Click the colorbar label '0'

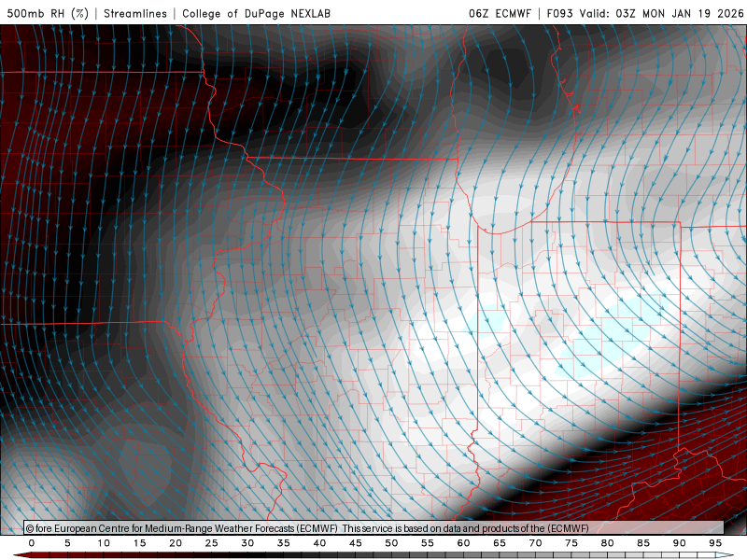(x=32, y=543)
